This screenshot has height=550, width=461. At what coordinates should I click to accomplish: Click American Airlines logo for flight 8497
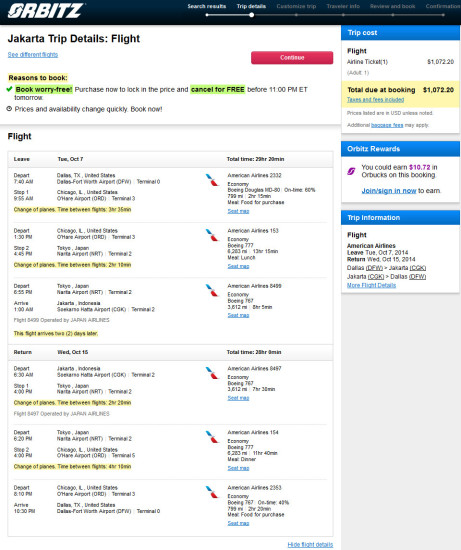212,373
